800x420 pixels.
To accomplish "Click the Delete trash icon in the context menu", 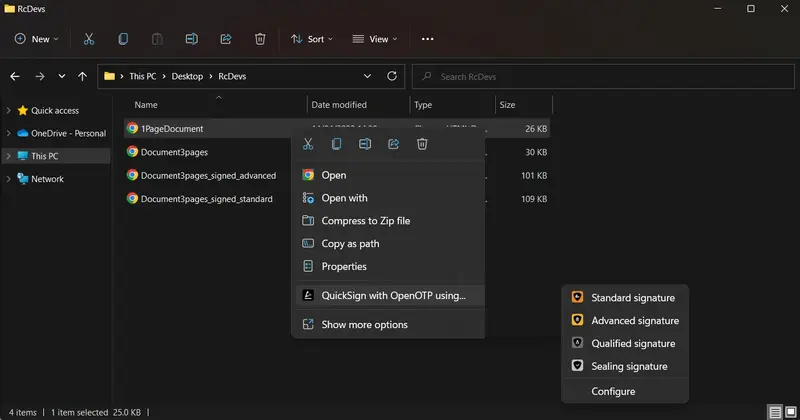I will click(422, 144).
